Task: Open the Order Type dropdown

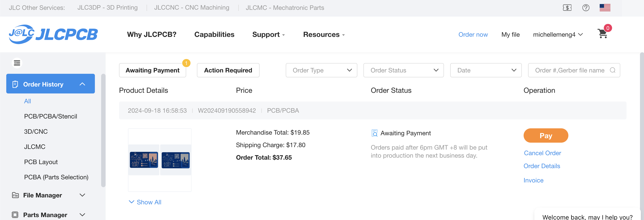Action: 321,70
